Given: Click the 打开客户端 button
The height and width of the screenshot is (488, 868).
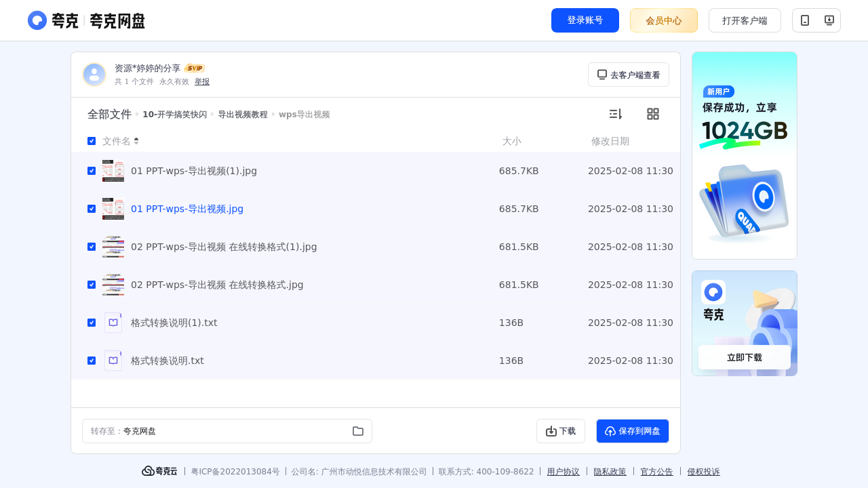Looking at the screenshot, I should (745, 20).
